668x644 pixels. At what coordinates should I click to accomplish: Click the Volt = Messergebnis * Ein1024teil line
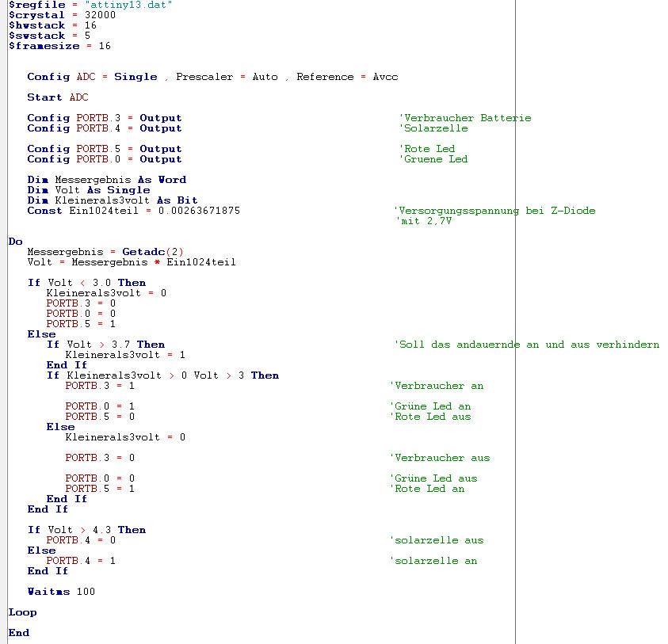pyautogui.click(x=132, y=262)
